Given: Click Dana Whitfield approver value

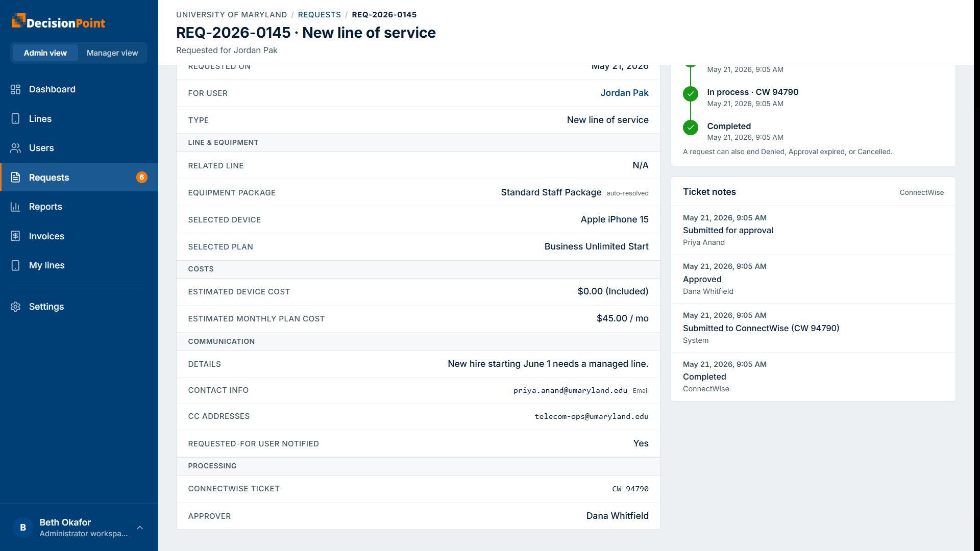Looking at the screenshot, I should (x=617, y=516).
